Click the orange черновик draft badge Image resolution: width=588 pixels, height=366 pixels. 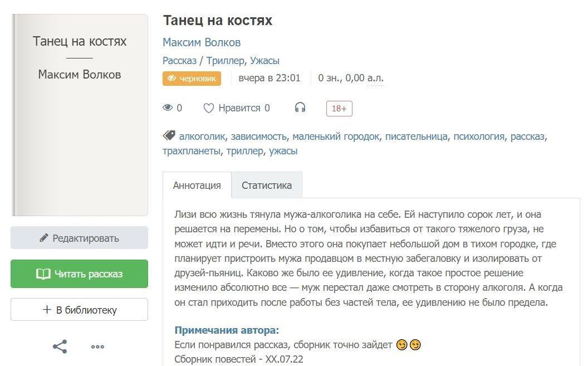coord(192,79)
